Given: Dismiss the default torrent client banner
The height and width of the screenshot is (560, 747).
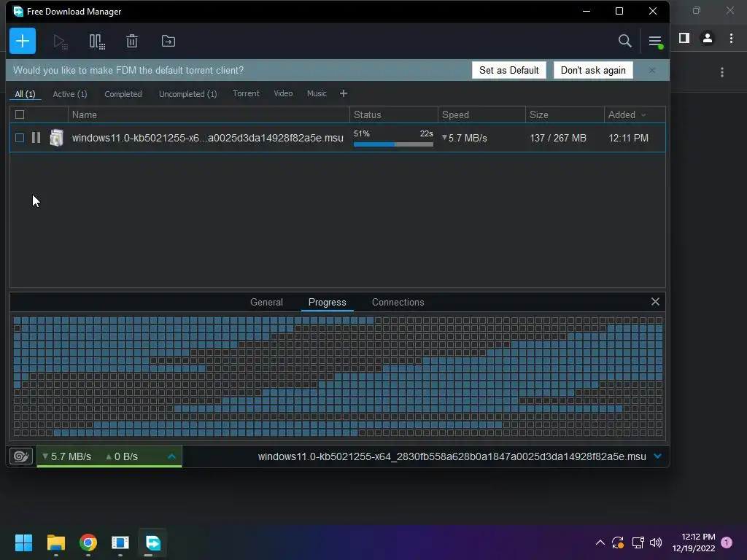Looking at the screenshot, I should [651, 71].
